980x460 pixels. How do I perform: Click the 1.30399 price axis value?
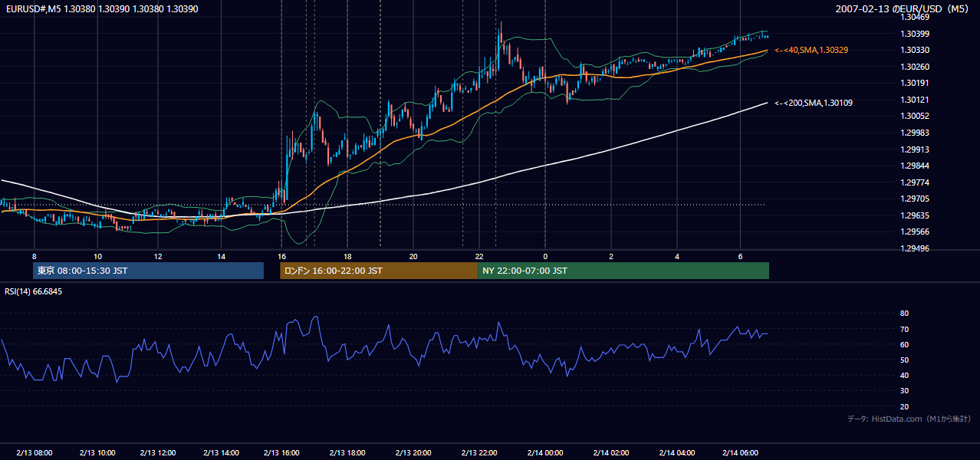(x=914, y=34)
